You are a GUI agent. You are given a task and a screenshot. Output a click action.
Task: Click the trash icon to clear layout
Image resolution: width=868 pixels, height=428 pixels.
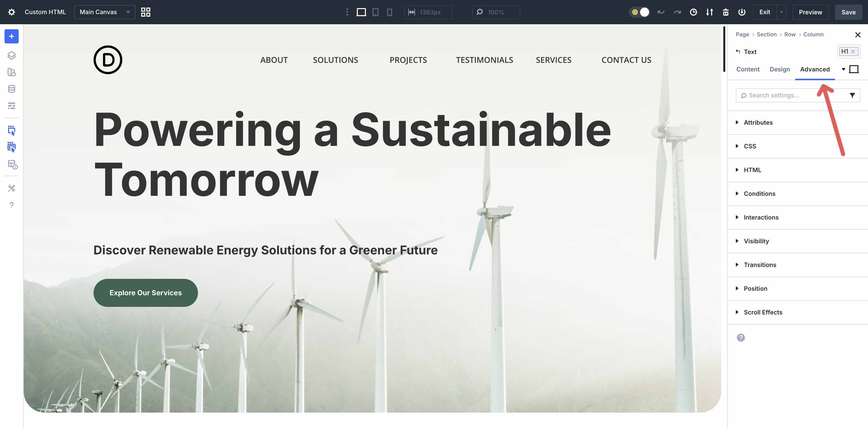(x=726, y=12)
